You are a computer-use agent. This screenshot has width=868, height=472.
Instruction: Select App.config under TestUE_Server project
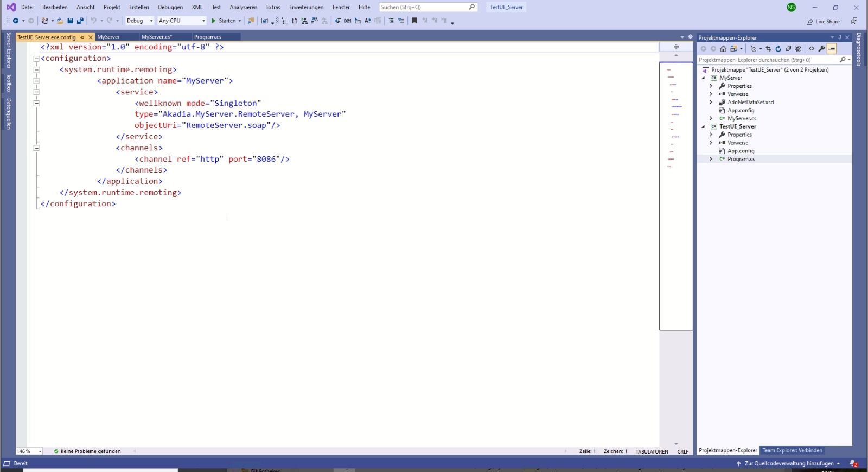[741, 151]
